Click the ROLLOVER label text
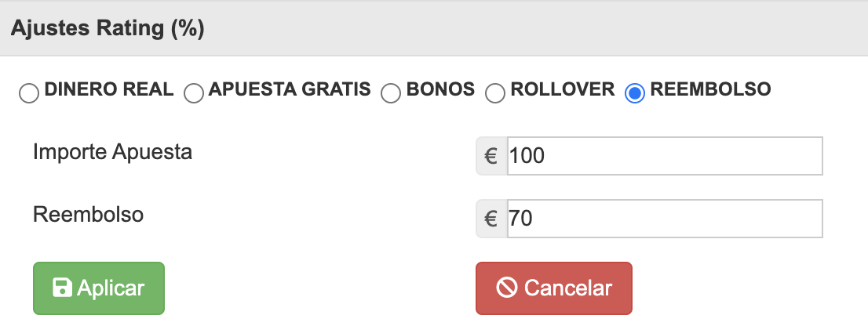 tap(562, 89)
